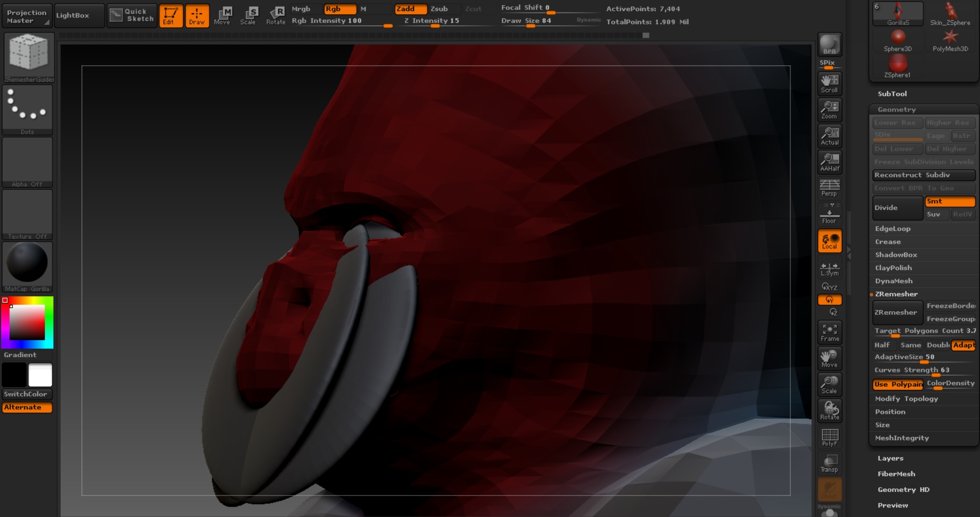Click the Scroll canvas icon
Screen dimensions: 980x517
[x=830, y=84]
